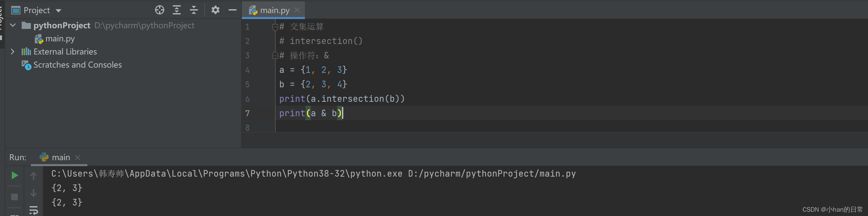Rerun main with the green play button
Viewport: 868px width, 216px height.
[x=14, y=175]
